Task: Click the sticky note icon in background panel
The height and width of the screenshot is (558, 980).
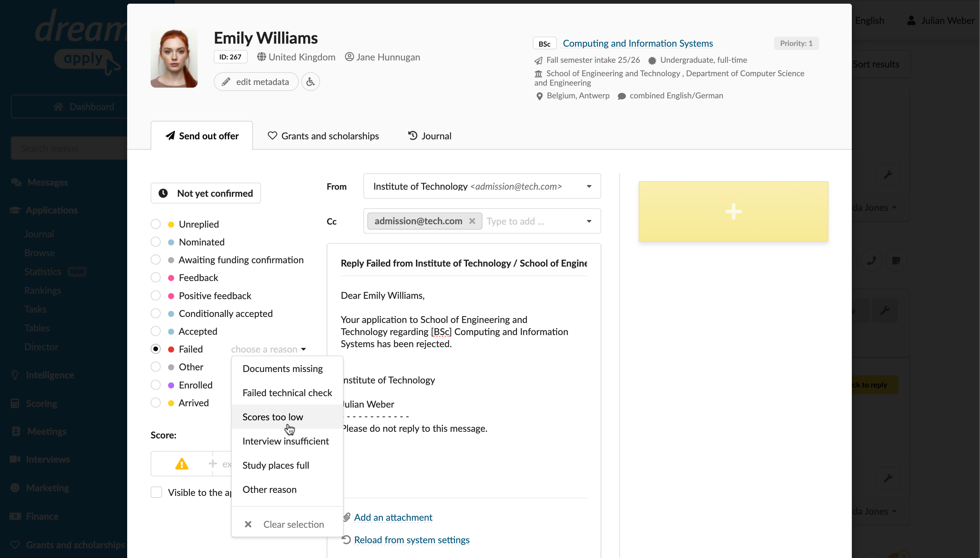Action: click(896, 261)
